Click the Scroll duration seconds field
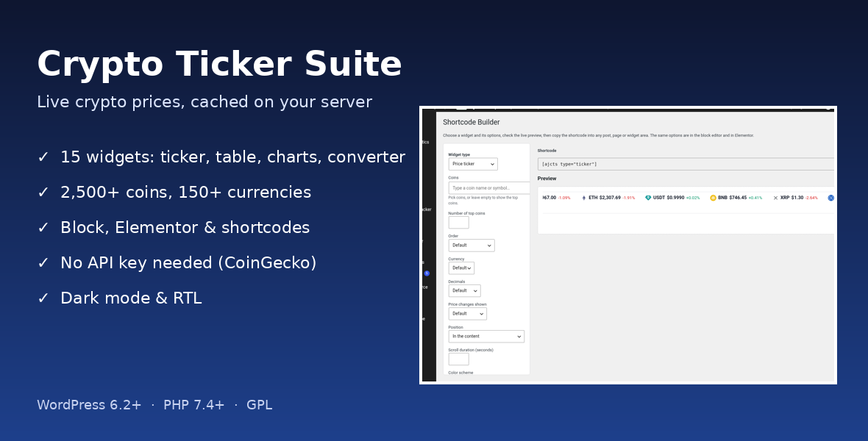Screen dimensions: 868x441 click(x=458, y=359)
